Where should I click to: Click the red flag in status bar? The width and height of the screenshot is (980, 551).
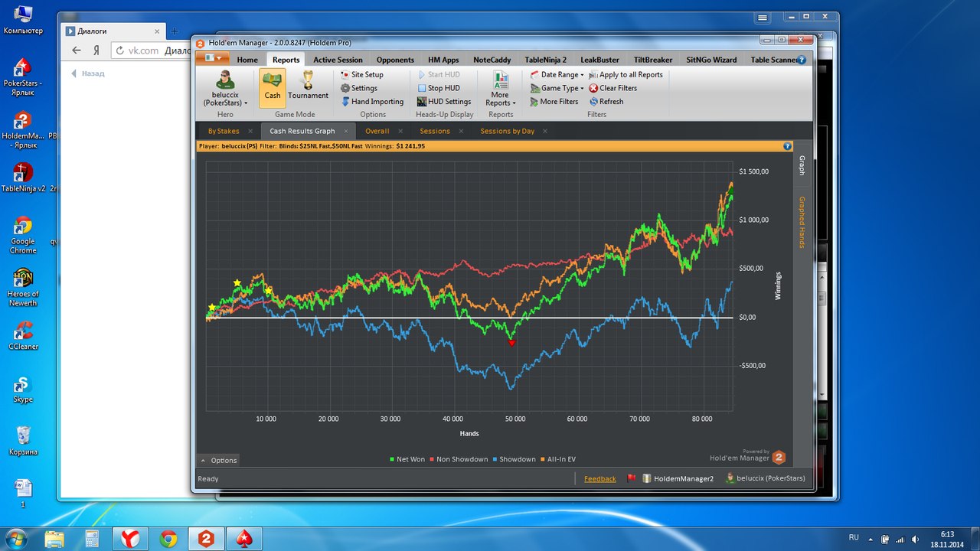tap(632, 478)
